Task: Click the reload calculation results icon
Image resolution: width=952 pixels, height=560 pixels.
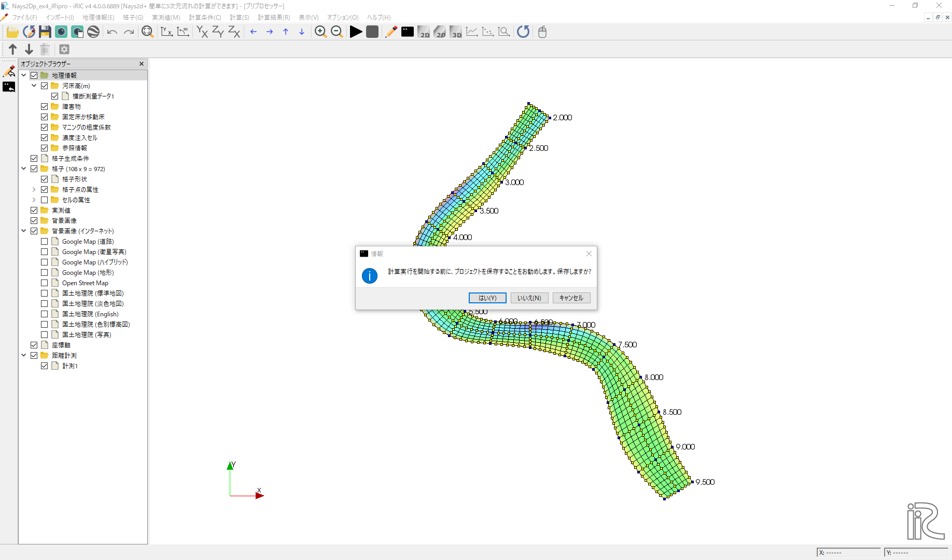Action: (x=523, y=32)
